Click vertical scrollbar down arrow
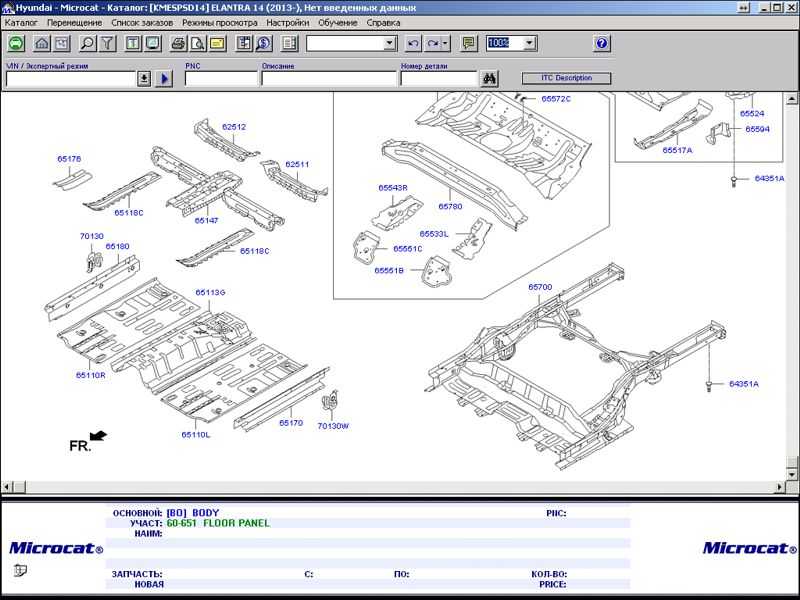The width and height of the screenshot is (800, 600). [792, 474]
